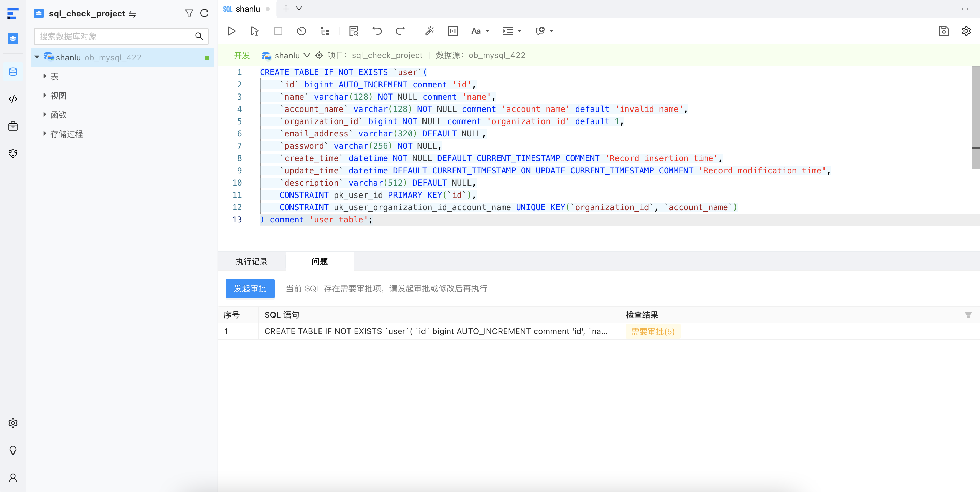
Task: Open the code script icon in sidebar
Action: coord(13,99)
